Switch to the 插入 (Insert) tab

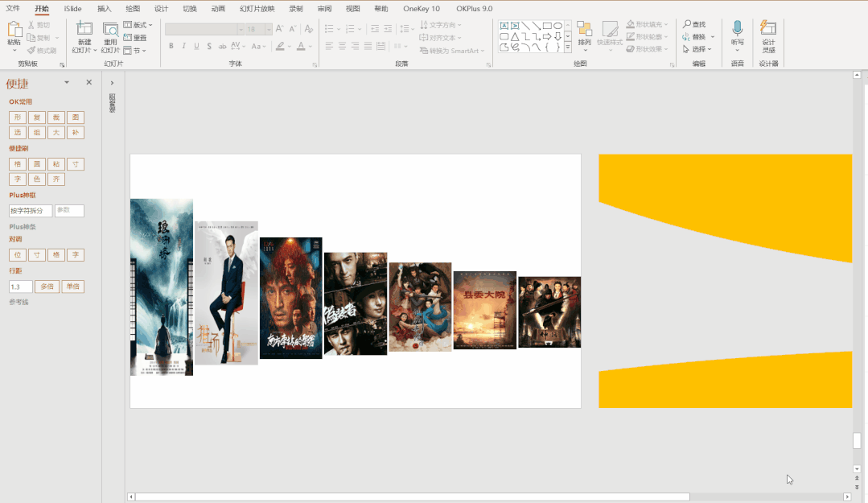pos(104,8)
